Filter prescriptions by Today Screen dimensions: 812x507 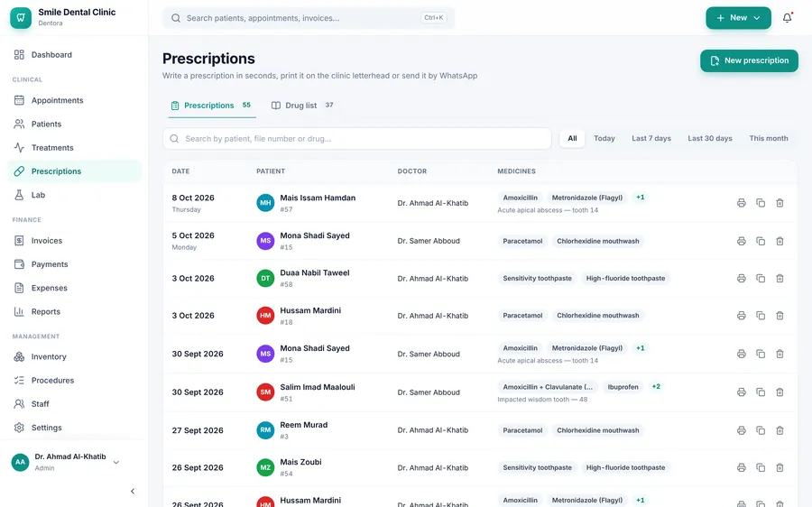(604, 138)
